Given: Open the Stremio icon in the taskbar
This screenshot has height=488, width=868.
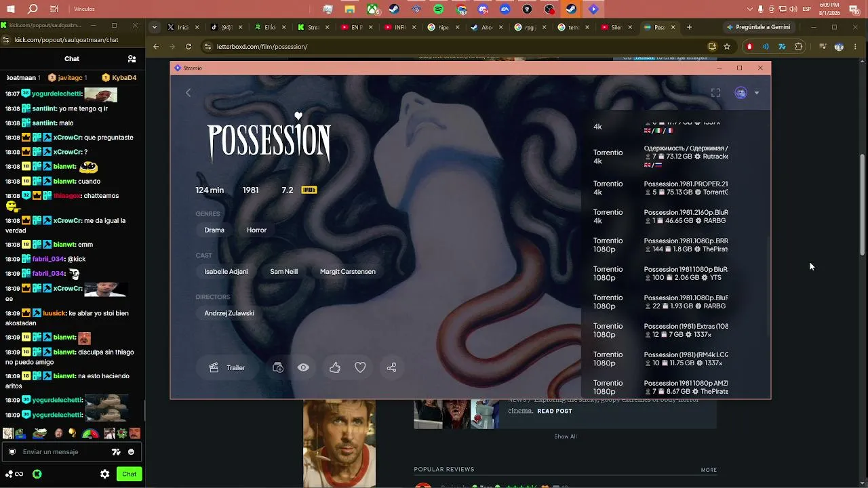Looking at the screenshot, I should (x=593, y=9).
